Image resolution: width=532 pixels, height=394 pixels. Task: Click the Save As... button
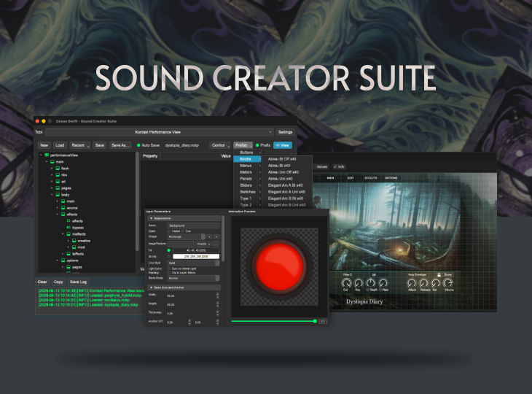[120, 145]
